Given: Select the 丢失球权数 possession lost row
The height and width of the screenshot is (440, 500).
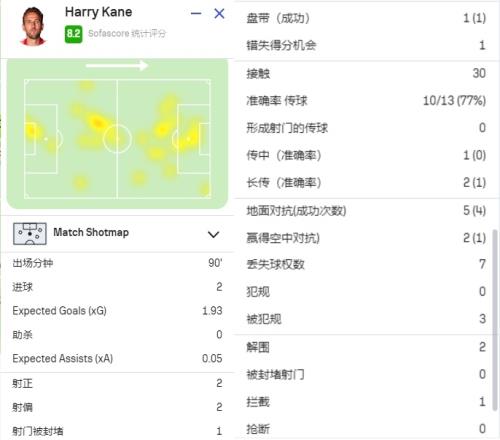Looking at the screenshot, I should [x=366, y=264].
